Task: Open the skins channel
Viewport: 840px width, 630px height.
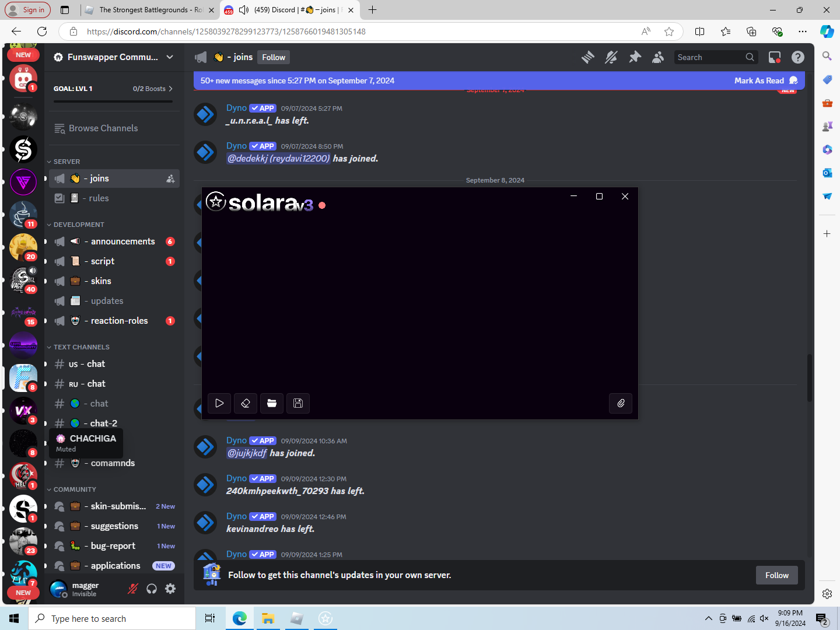Action: [114, 281]
